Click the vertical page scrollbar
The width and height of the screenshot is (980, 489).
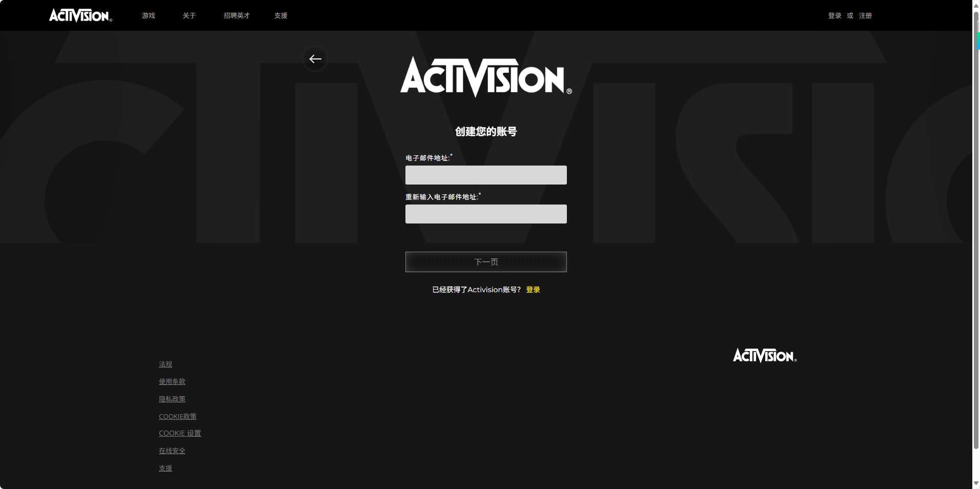(976, 231)
